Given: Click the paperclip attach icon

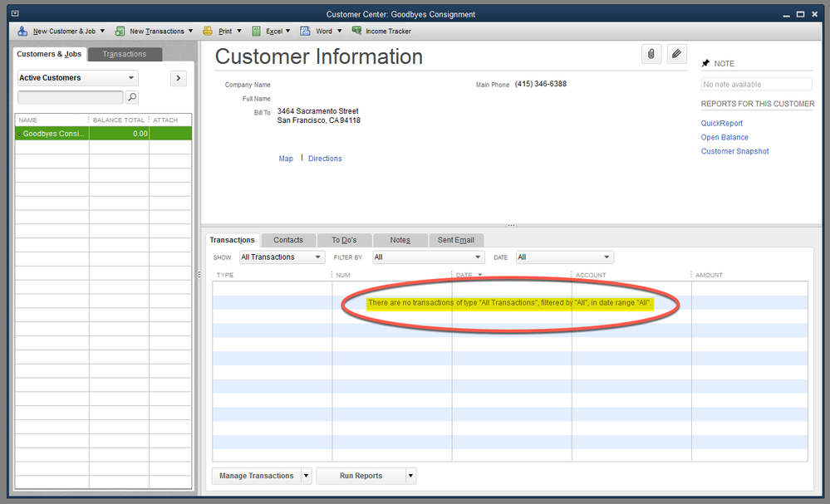Looking at the screenshot, I should (x=651, y=54).
